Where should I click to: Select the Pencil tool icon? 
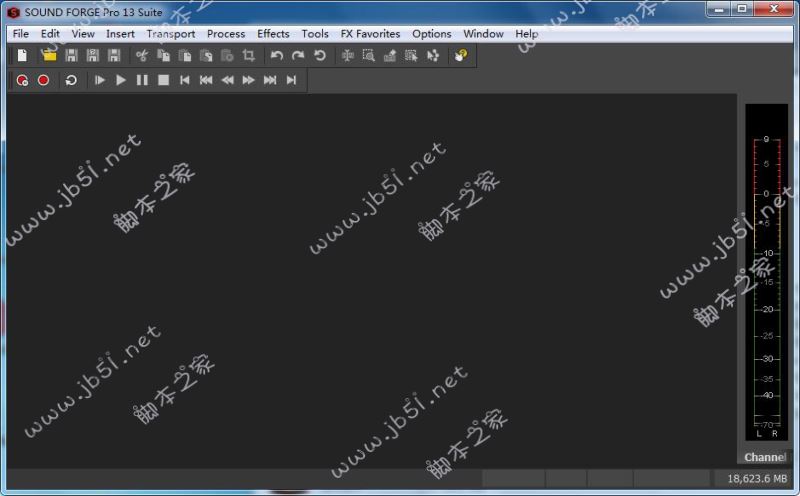pyautogui.click(x=390, y=55)
